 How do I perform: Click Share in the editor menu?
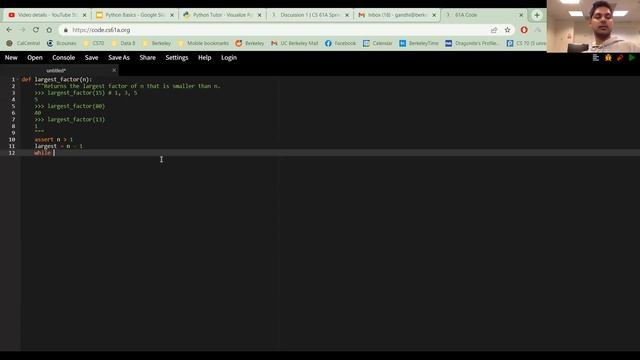coord(147,58)
